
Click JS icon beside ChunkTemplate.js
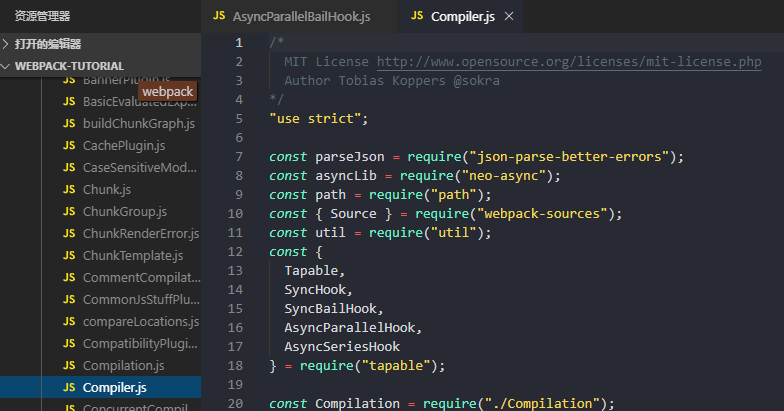click(x=69, y=256)
